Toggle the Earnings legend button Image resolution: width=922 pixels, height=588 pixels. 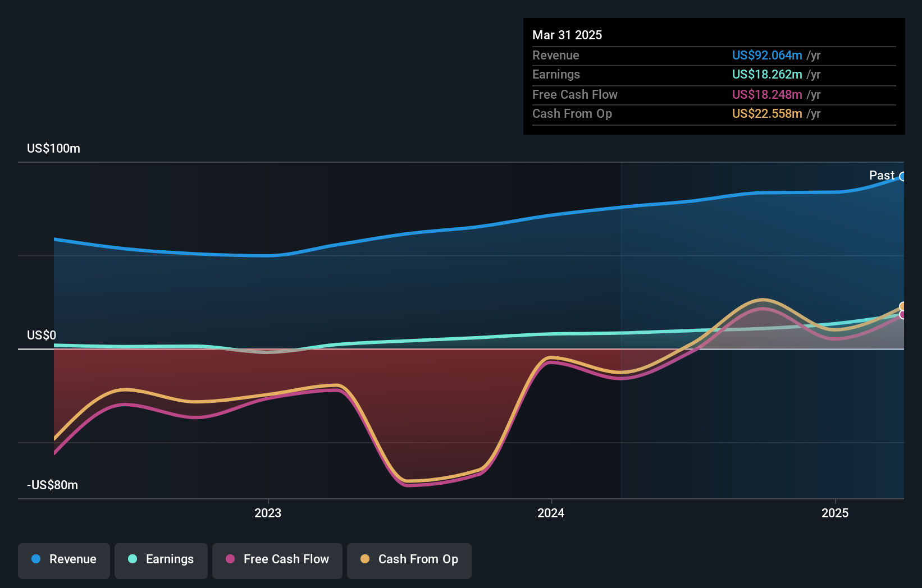point(161,561)
